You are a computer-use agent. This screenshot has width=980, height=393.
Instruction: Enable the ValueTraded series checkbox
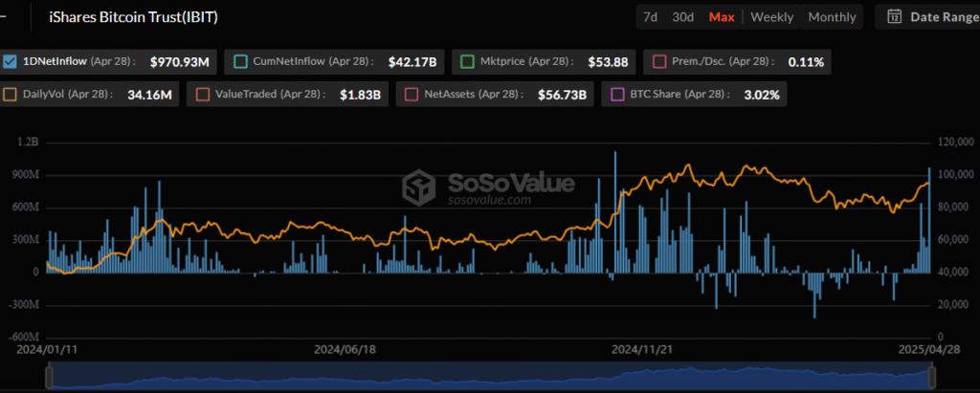point(202,95)
